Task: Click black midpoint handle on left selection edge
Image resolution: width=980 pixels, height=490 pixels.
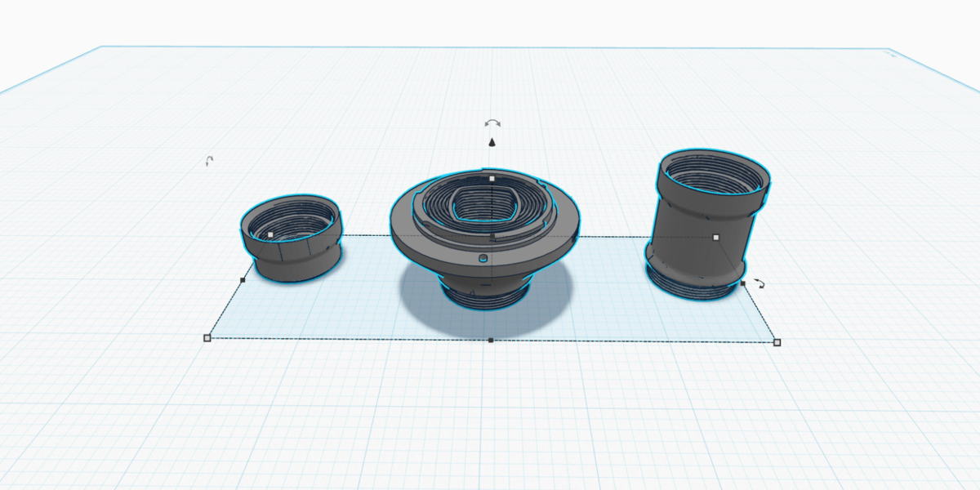Action: pyautogui.click(x=243, y=280)
